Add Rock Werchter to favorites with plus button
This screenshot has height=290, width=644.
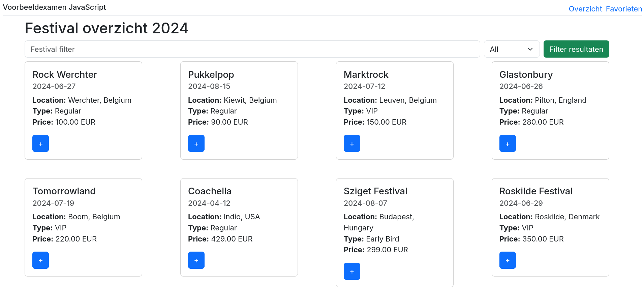click(40, 143)
